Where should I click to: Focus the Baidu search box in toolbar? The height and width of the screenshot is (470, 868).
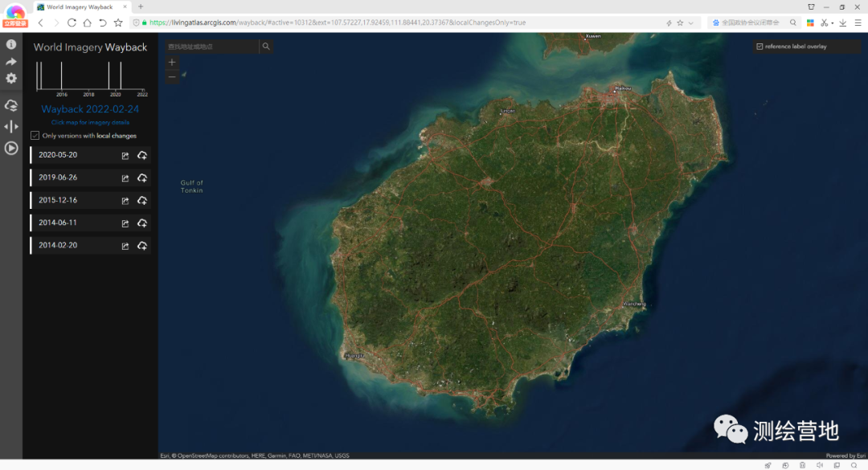tap(750, 22)
